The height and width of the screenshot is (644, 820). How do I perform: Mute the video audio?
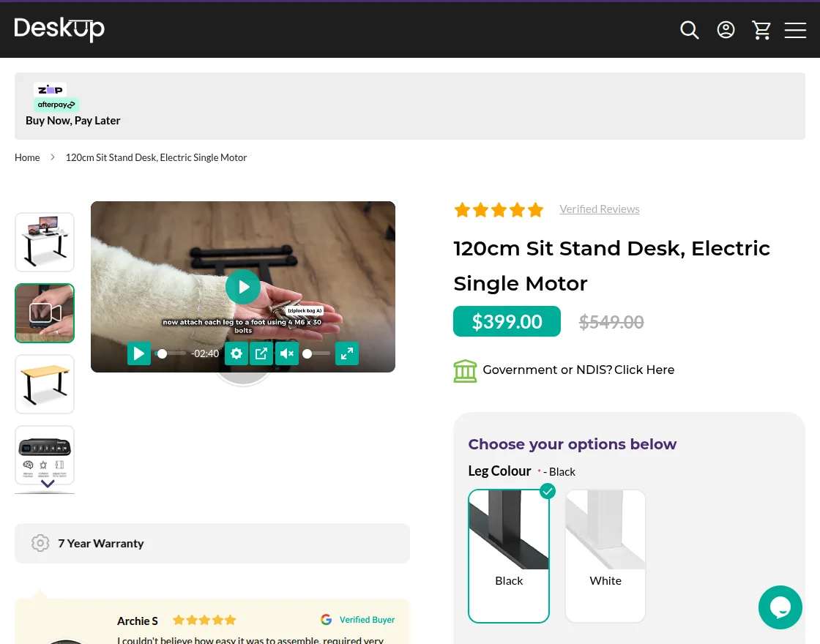[287, 353]
